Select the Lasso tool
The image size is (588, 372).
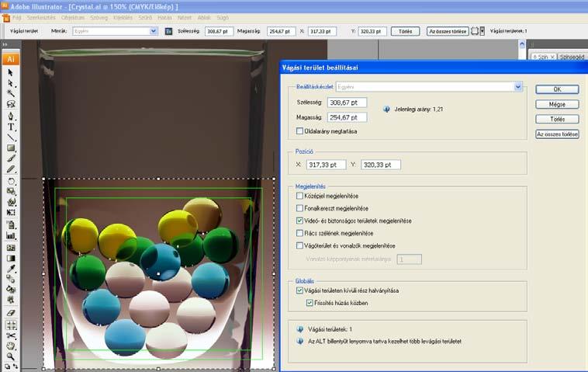click(11, 104)
